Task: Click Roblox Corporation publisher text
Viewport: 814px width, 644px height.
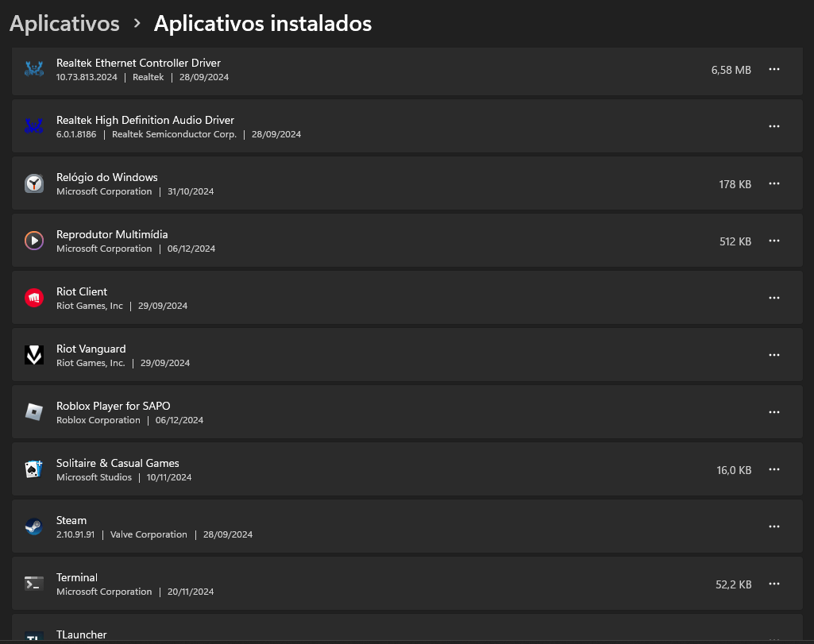Action: (98, 420)
